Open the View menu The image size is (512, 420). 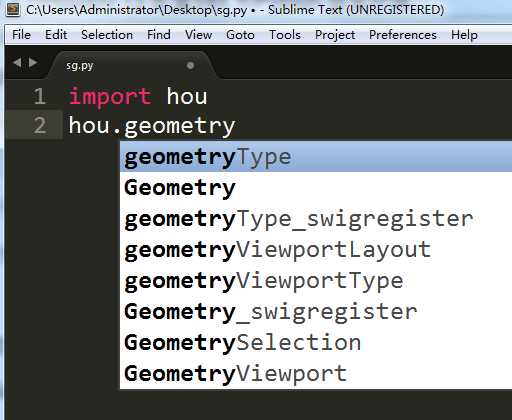(x=198, y=35)
